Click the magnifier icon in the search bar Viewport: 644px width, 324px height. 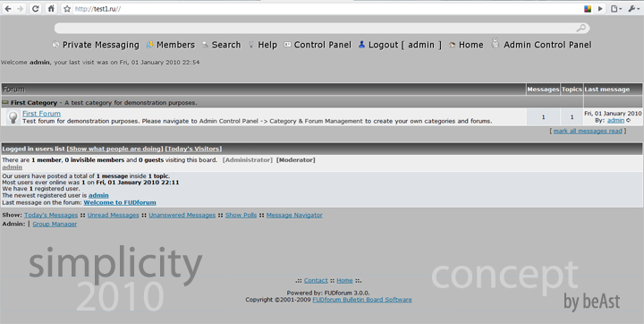point(581,28)
